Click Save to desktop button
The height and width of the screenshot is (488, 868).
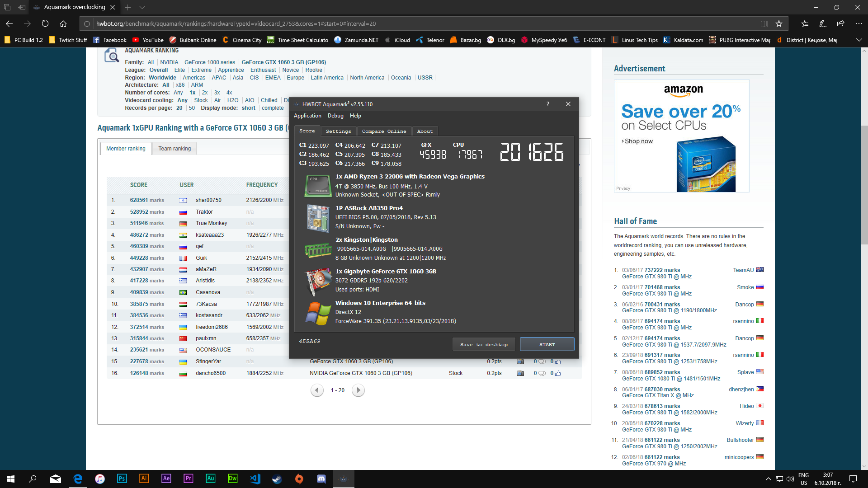pyautogui.click(x=484, y=344)
